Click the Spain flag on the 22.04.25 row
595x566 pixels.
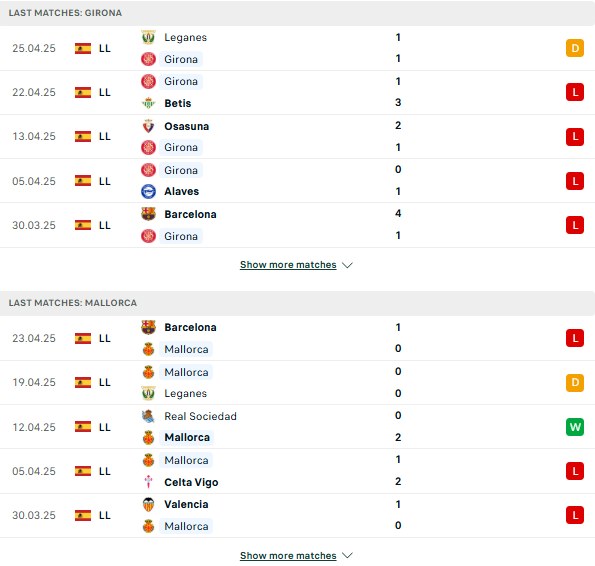coord(83,93)
